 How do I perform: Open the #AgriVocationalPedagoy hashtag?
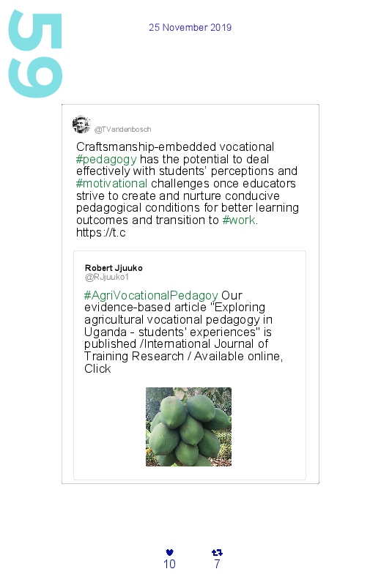151,295
